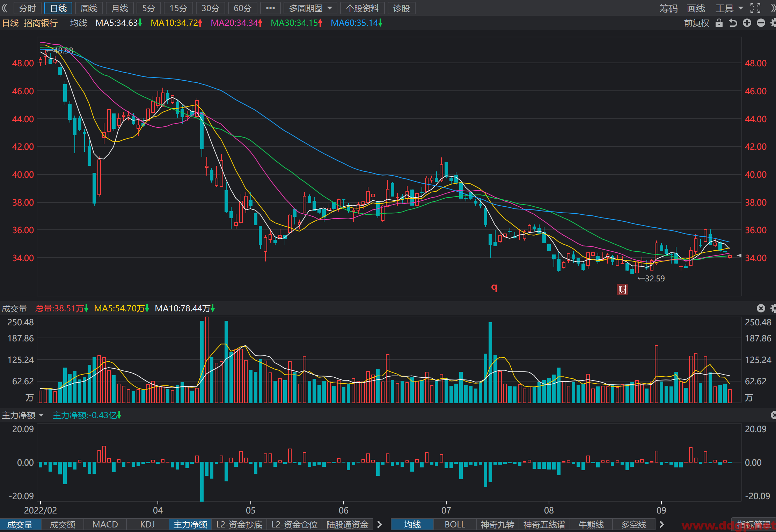Collapse left panel with double-left chevron

point(5,8)
